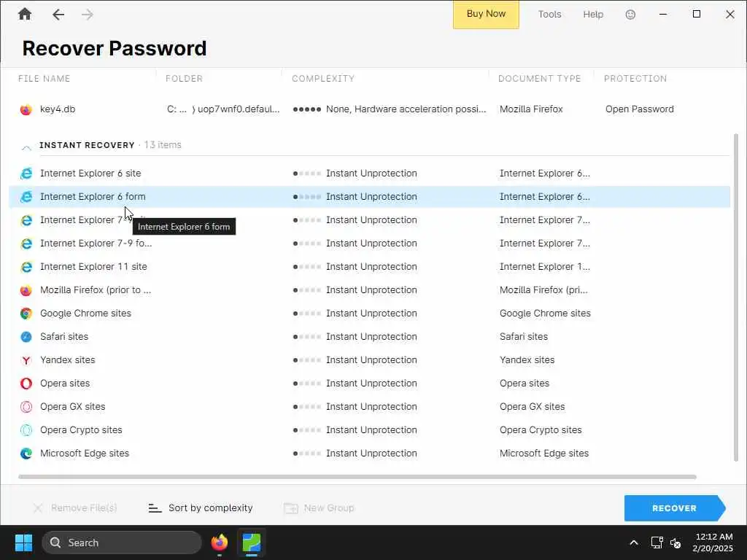
Task: Click the Opera sites red icon
Action: coord(26,384)
